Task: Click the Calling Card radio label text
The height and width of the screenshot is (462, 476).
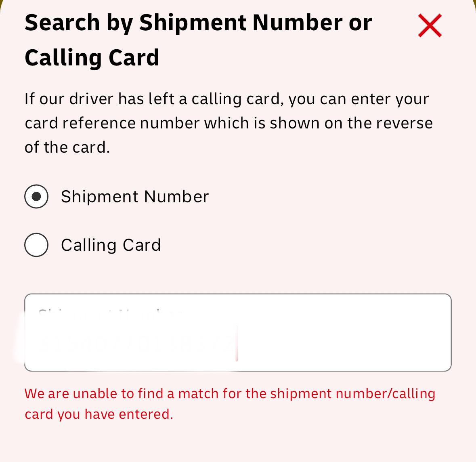Action: (x=111, y=245)
